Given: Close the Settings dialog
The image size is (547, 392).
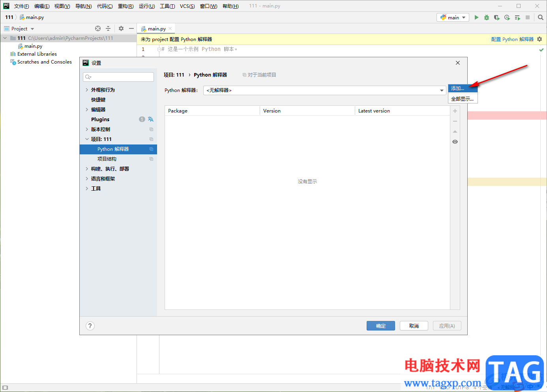Looking at the screenshot, I should [458, 63].
